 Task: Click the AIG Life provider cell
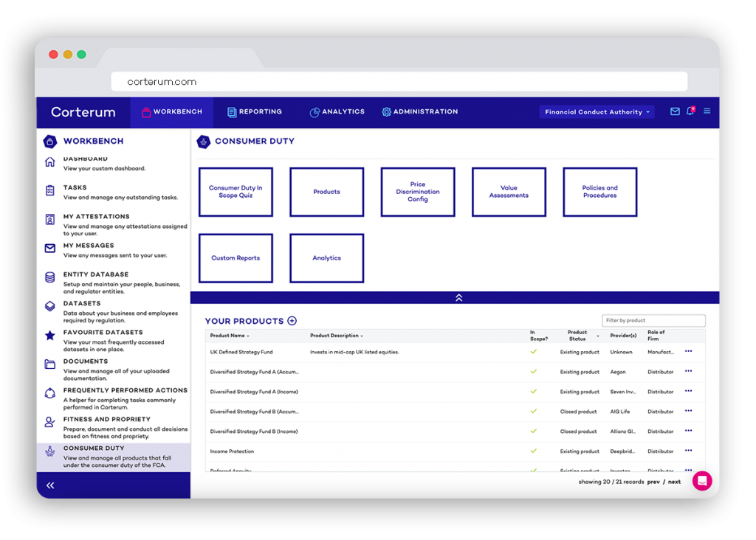(x=620, y=412)
